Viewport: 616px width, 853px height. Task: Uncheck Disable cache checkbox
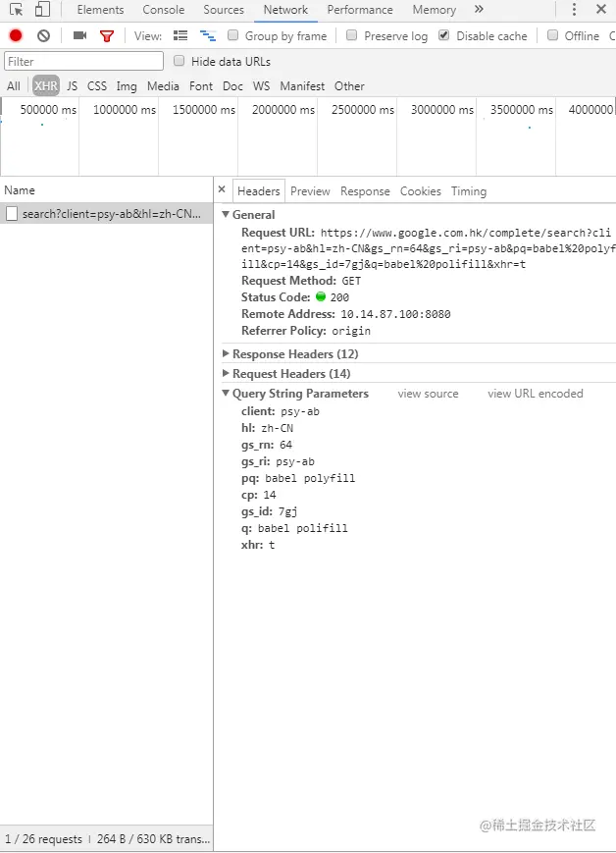click(444, 35)
